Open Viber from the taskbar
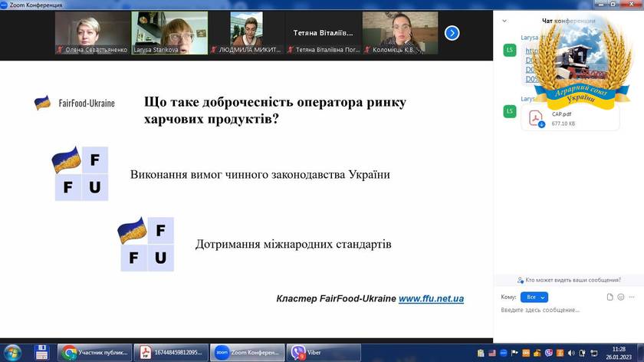 tap(324, 353)
